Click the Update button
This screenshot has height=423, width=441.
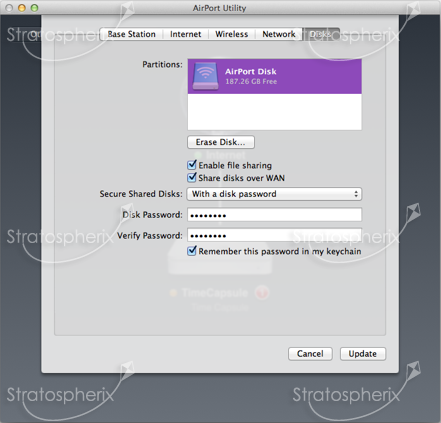[x=363, y=354]
